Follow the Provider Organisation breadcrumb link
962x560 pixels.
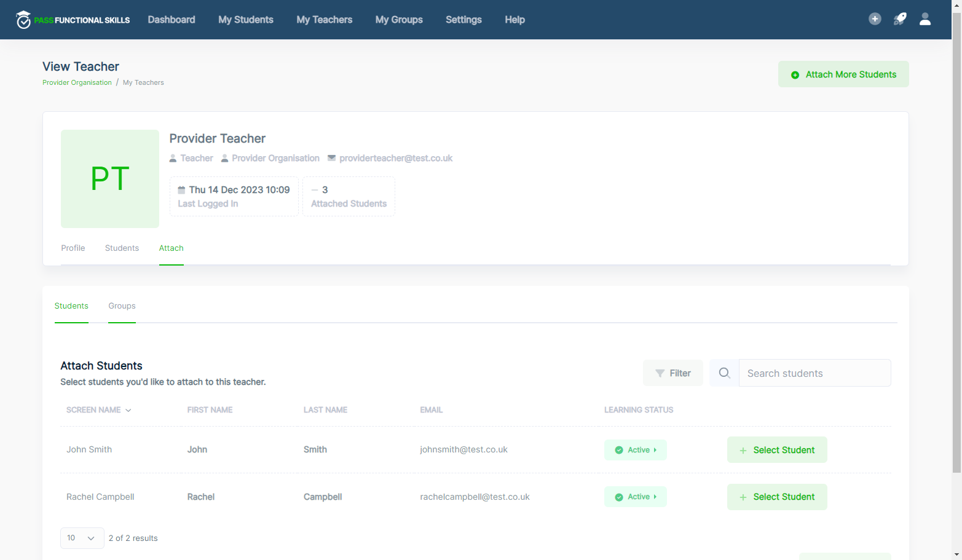click(77, 82)
